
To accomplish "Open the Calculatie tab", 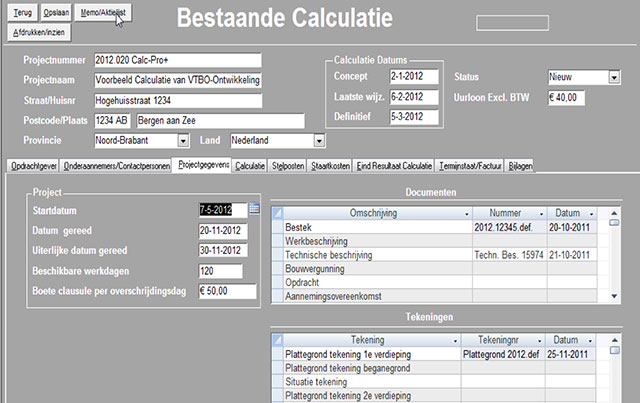I will (x=250, y=166).
